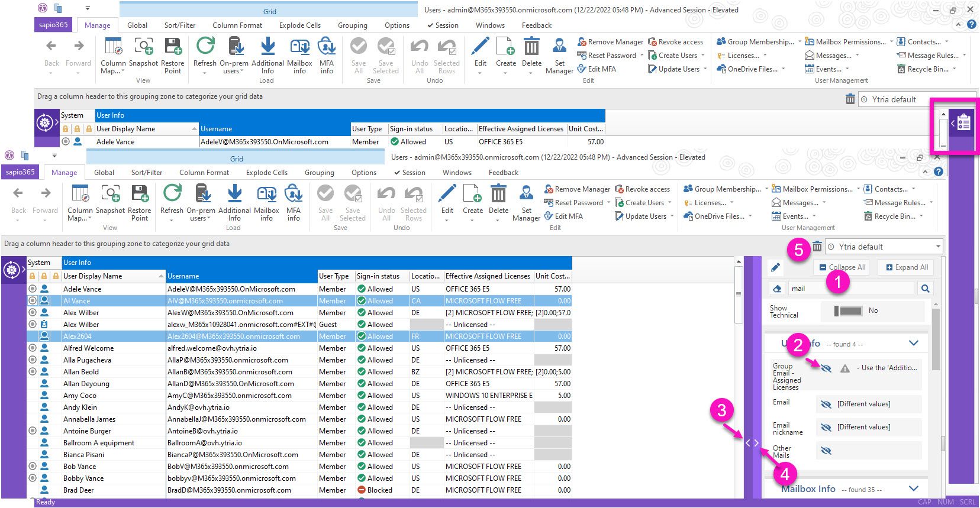Toggle the Show Technical switch
Screen dimensions: 980x508
pos(847,310)
